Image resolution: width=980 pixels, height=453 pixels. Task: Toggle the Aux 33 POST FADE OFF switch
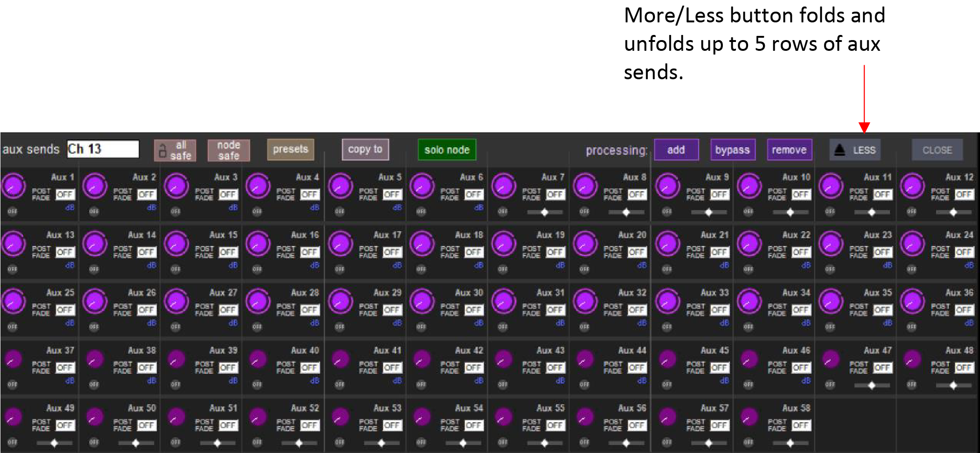719,310
